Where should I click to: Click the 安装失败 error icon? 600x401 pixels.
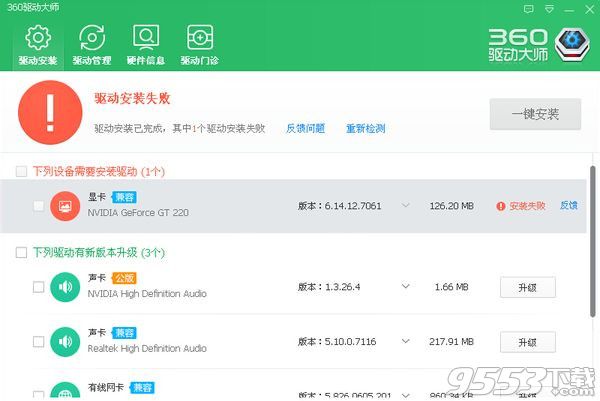(501, 206)
